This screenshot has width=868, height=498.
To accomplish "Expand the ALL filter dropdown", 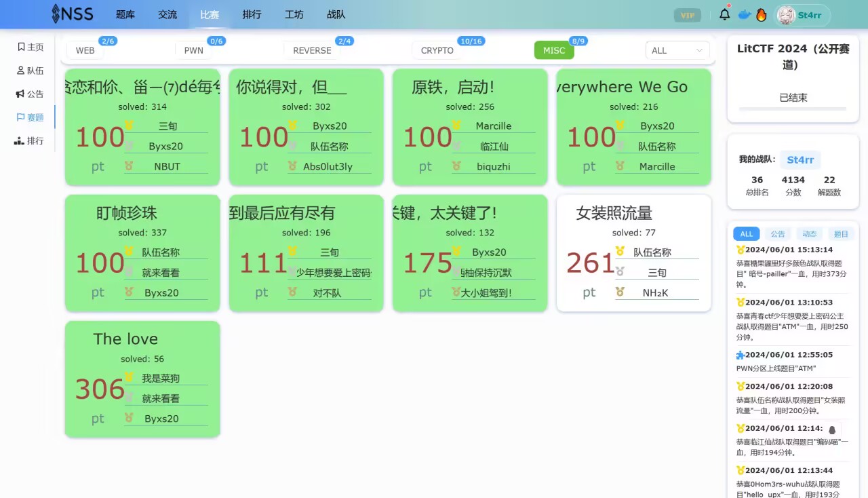I will pos(677,50).
